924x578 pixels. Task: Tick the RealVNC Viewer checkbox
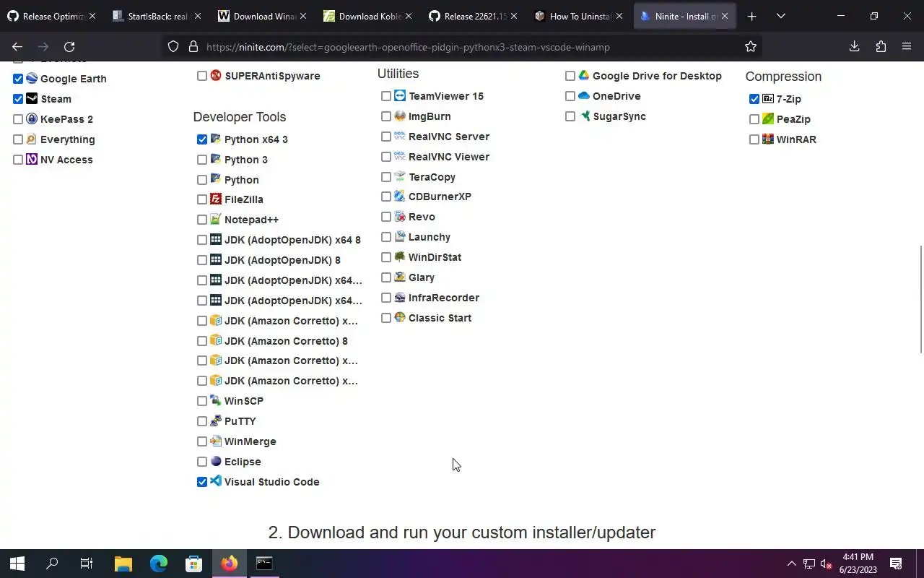(x=386, y=157)
